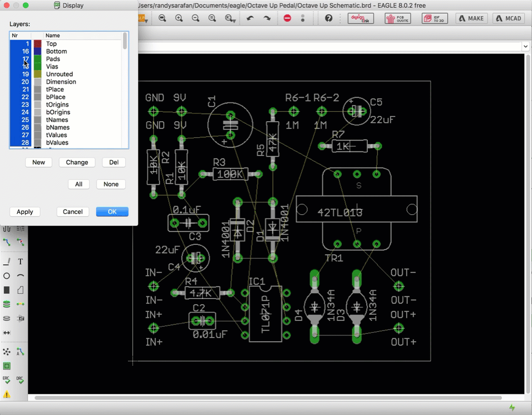
Task: Click the undo arrow icon
Action: 250,18
